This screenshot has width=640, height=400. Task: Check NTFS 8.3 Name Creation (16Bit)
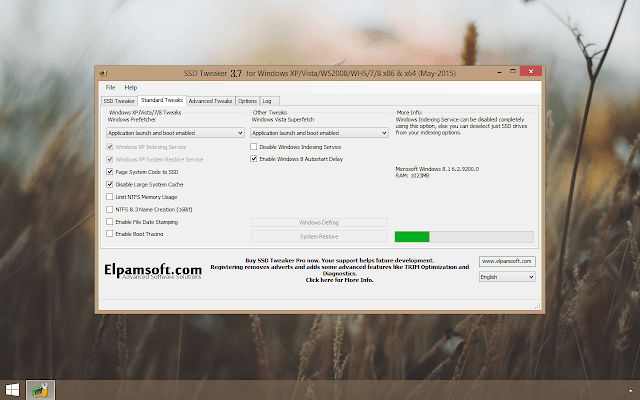coord(109,209)
